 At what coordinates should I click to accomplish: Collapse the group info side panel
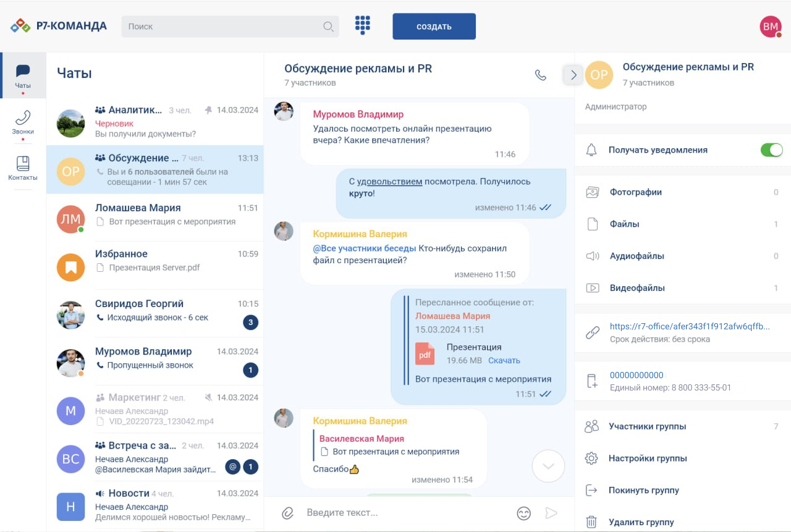pyautogui.click(x=573, y=75)
